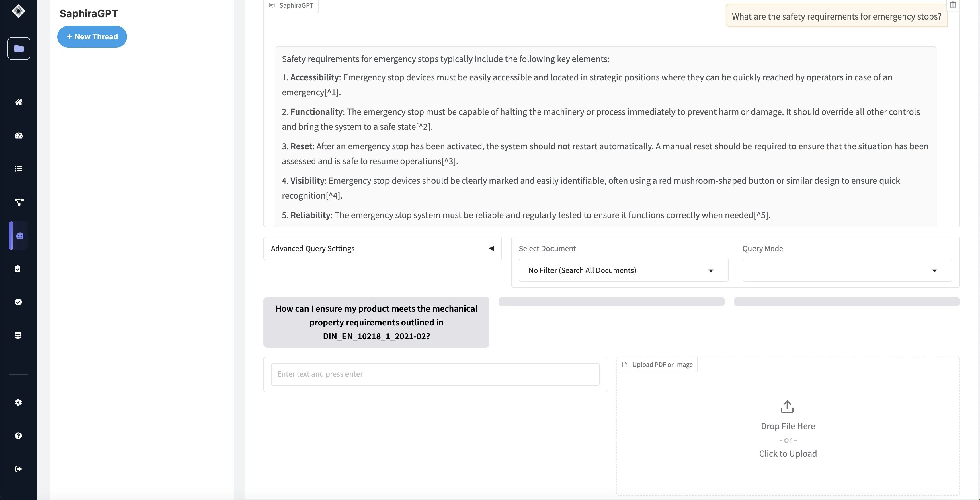
Task: Select the SaphiraGPT robot icon
Action: [x=20, y=236]
